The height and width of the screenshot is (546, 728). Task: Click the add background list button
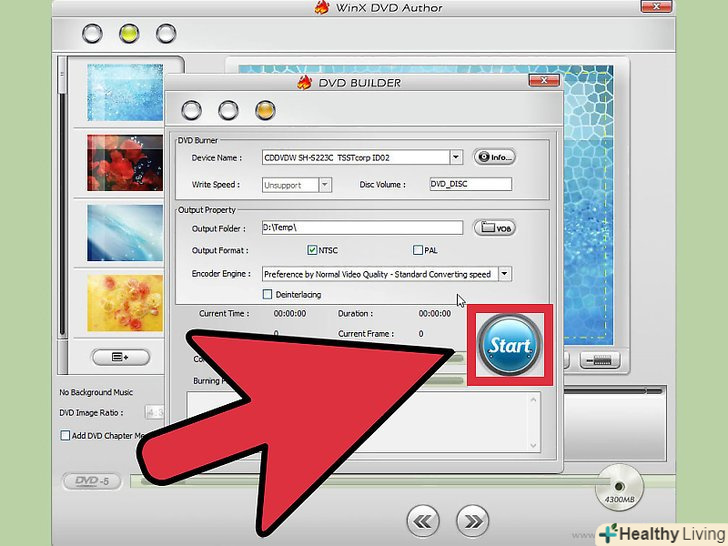(x=121, y=357)
